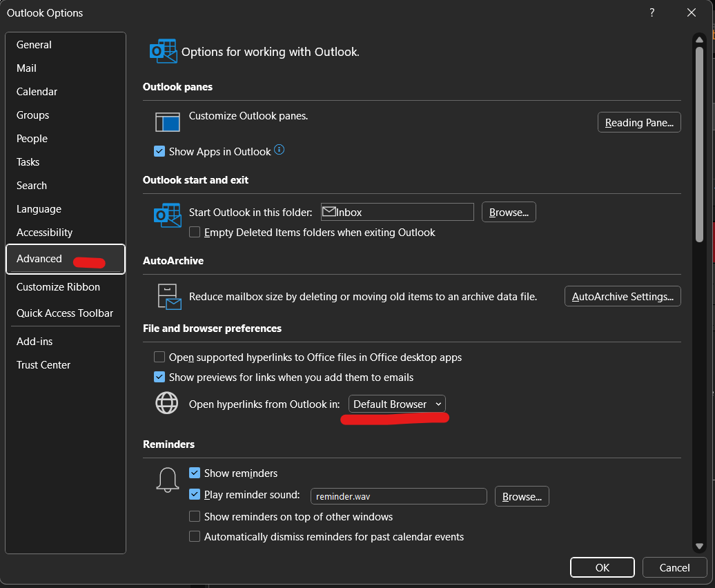This screenshot has width=715, height=588.
Task: Click the Cancel button
Action: tap(674, 567)
